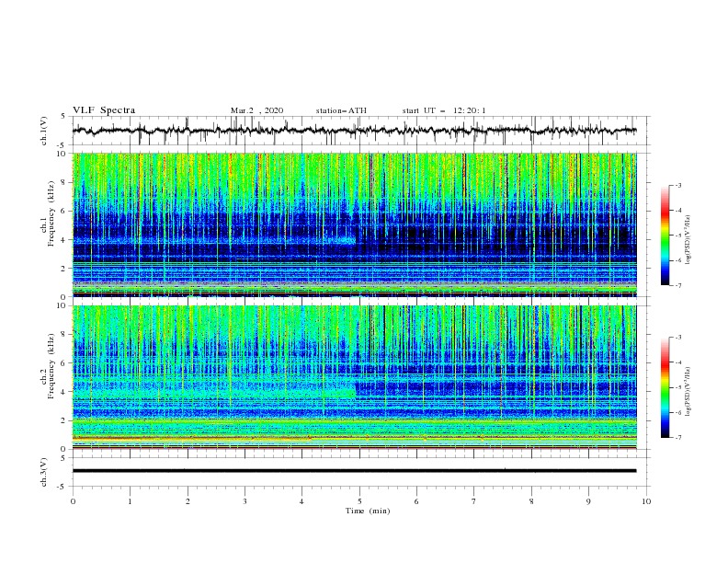Click the "6" kHz tick on ch.1 spectrogram axis
The height and width of the screenshot is (563, 728).
[x=64, y=212]
